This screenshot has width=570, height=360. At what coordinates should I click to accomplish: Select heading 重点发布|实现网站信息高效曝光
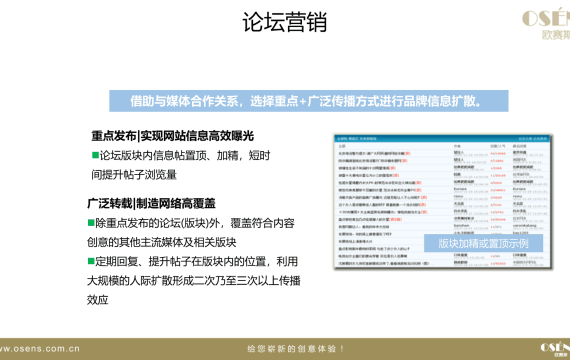(x=173, y=136)
